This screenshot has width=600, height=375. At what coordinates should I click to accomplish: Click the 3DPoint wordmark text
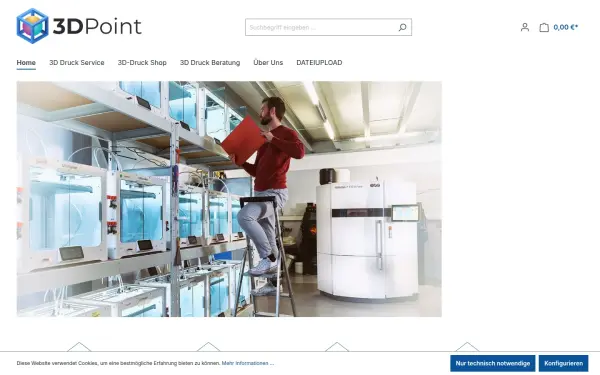(97, 26)
